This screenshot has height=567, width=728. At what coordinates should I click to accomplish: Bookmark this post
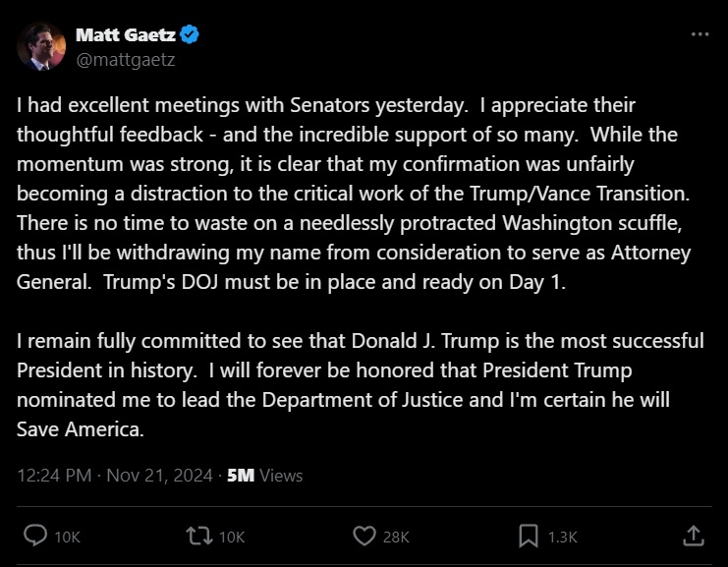[529, 536]
